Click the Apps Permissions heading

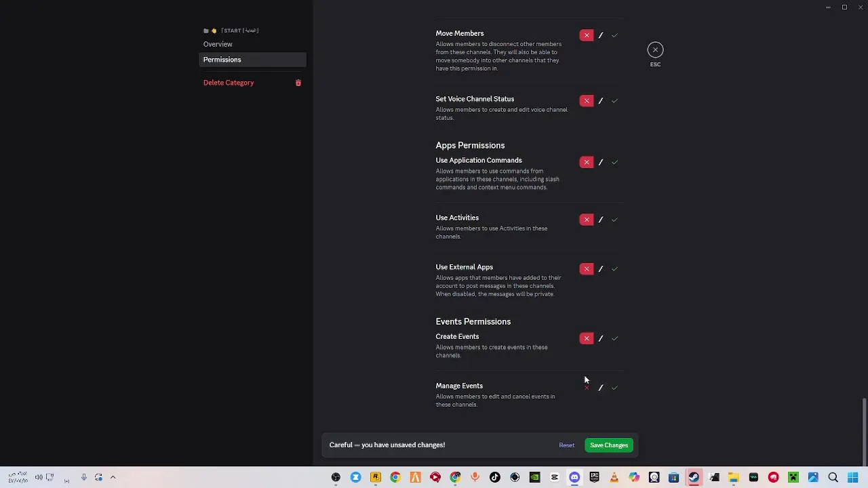470,145
